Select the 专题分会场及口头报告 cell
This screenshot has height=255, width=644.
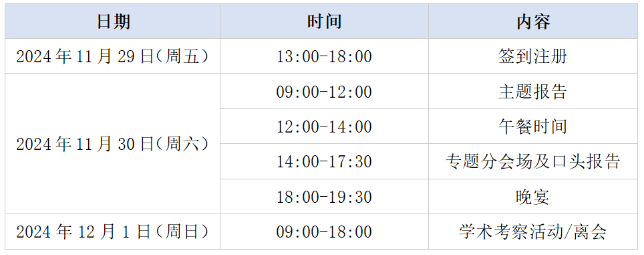pyautogui.click(x=534, y=161)
